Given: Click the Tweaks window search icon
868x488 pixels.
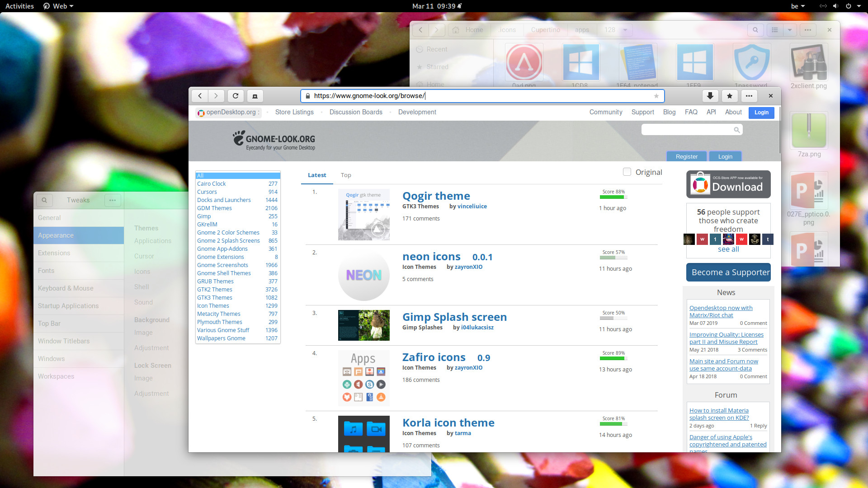Looking at the screenshot, I should point(44,200).
